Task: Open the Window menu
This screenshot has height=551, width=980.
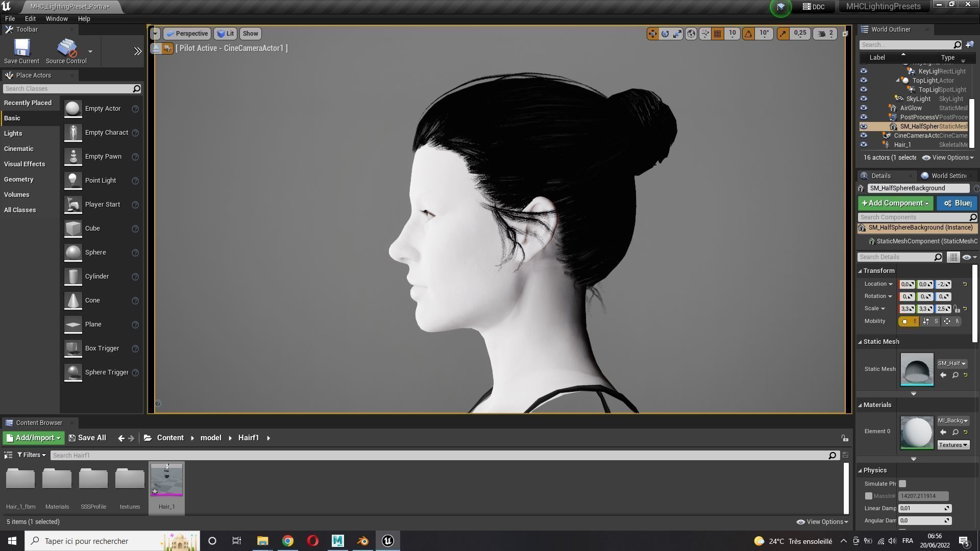Action: coord(57,19)
